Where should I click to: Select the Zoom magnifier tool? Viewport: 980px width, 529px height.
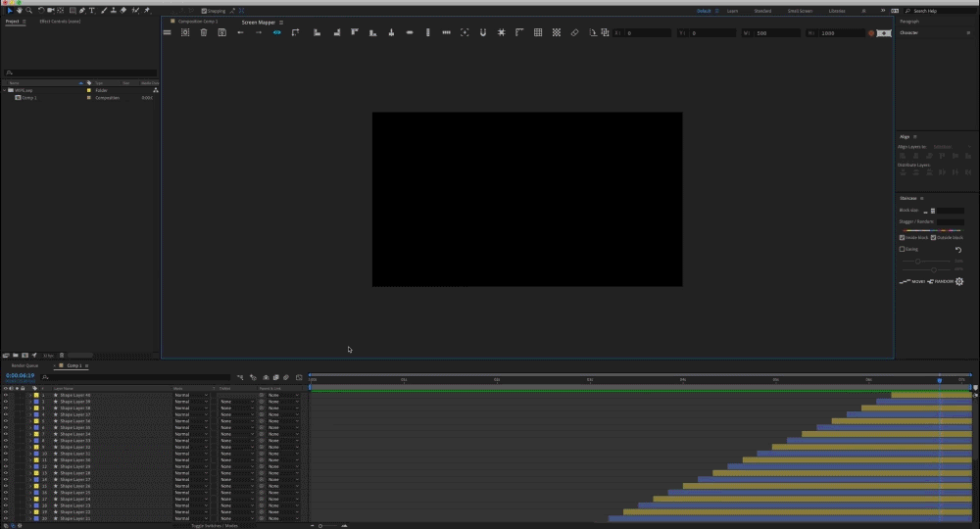tap(28, 11)
